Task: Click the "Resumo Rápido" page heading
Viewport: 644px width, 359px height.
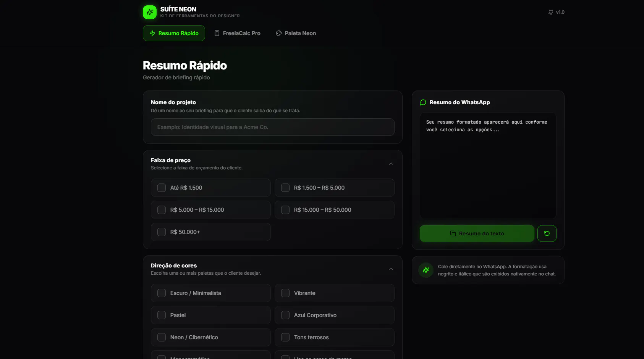Action: click(185, 66)
